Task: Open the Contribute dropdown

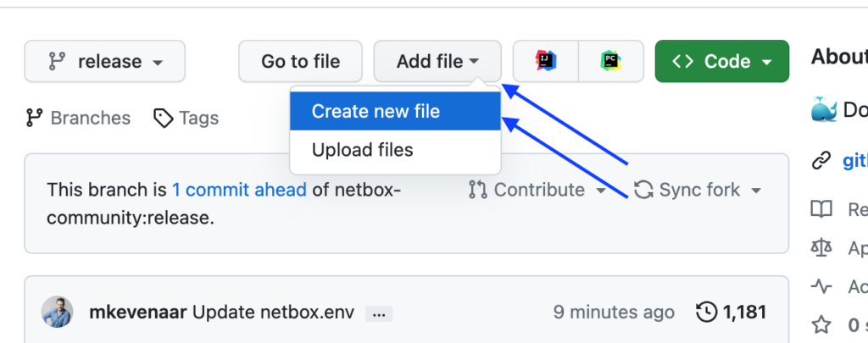Action: (x=537, y=190)
